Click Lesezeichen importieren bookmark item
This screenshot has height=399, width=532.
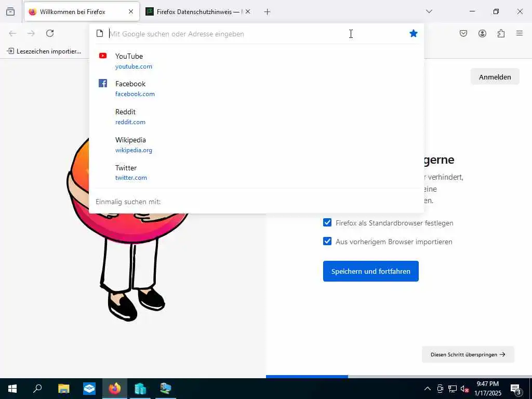[44, 51]
